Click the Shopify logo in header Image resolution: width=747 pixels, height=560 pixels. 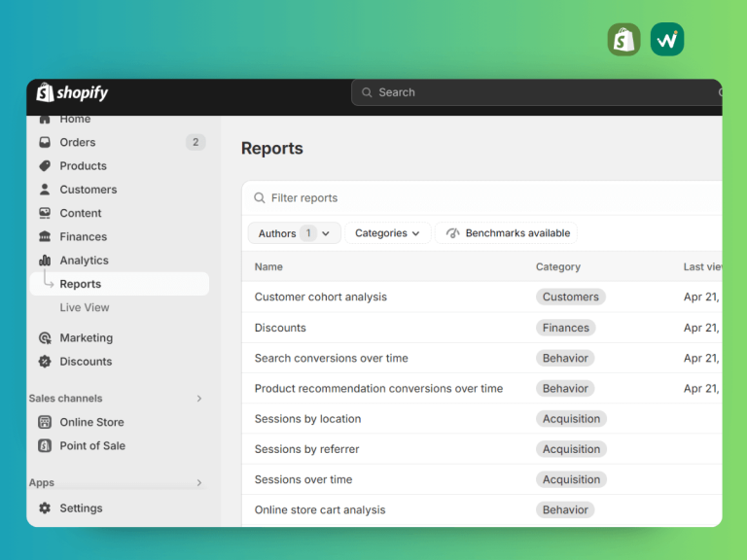pos(72,92)
